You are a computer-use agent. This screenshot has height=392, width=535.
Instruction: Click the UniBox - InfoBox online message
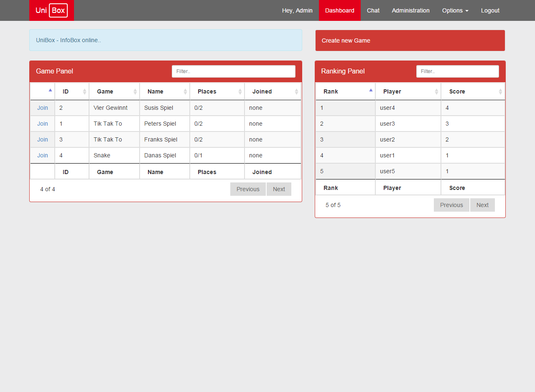(x=166, y=40)
